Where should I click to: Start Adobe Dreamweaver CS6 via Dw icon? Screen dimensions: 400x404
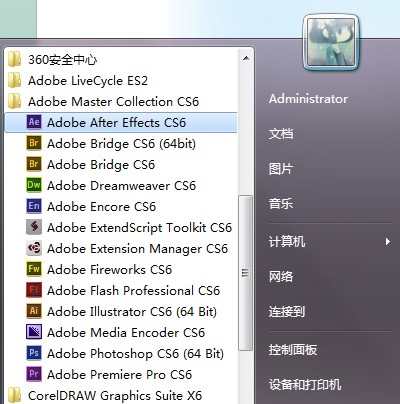34,185
